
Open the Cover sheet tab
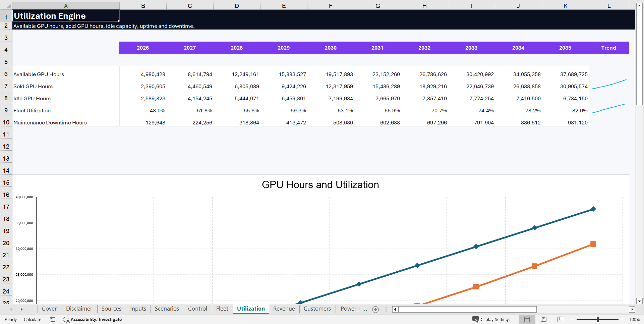pos(49,309)
